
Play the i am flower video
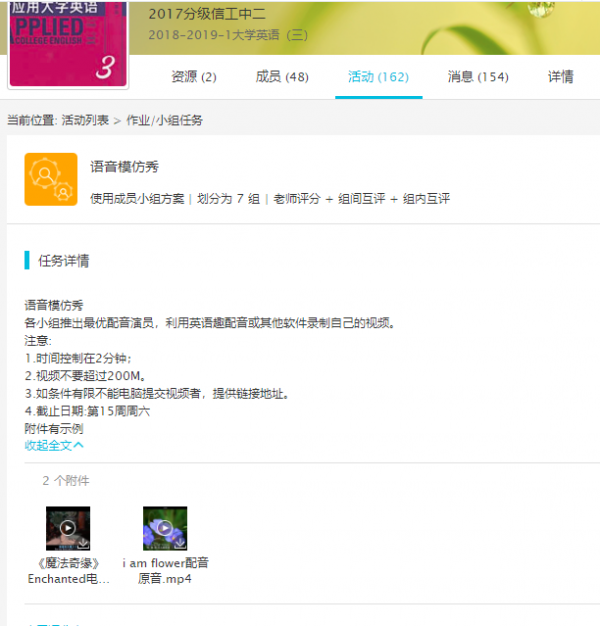click(164, 527)
